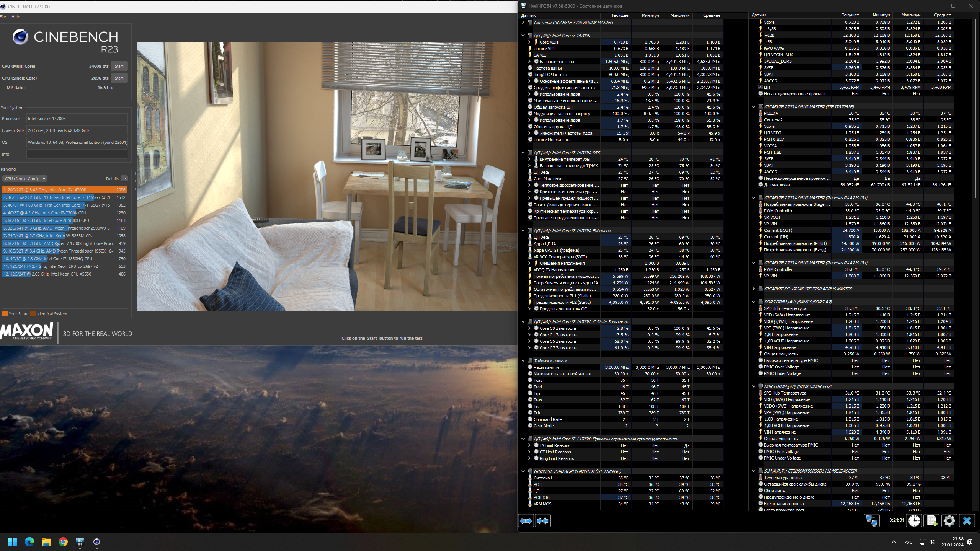
Task: Close sensors with the blue X icon
Action: [967, 521]
